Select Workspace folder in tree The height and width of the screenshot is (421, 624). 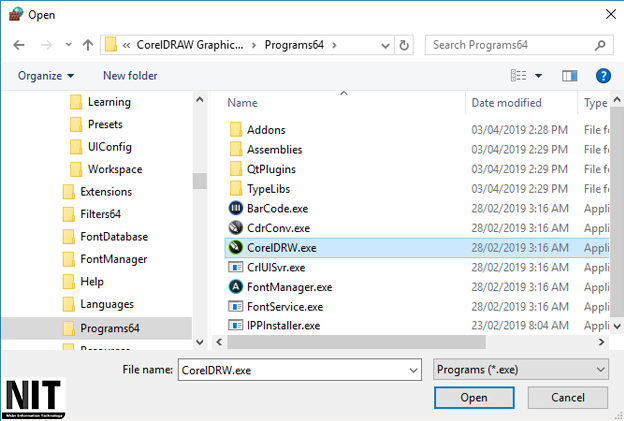[106, 169]
